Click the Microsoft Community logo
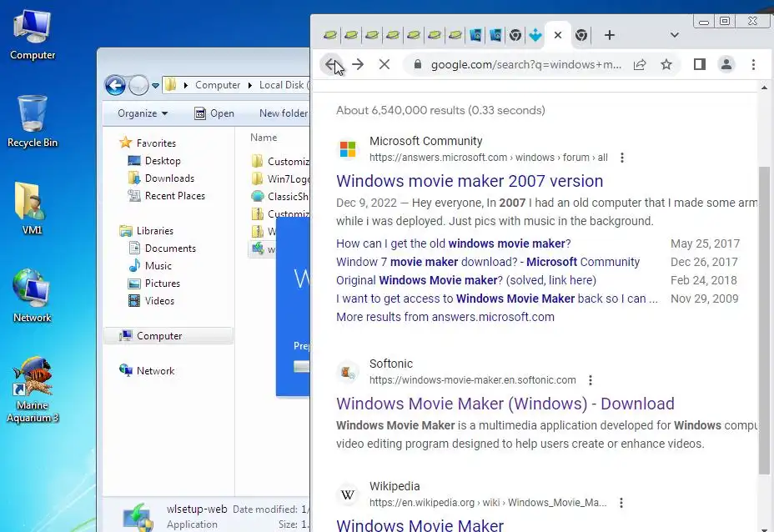 pyautogui.click(x=348, y=149)
